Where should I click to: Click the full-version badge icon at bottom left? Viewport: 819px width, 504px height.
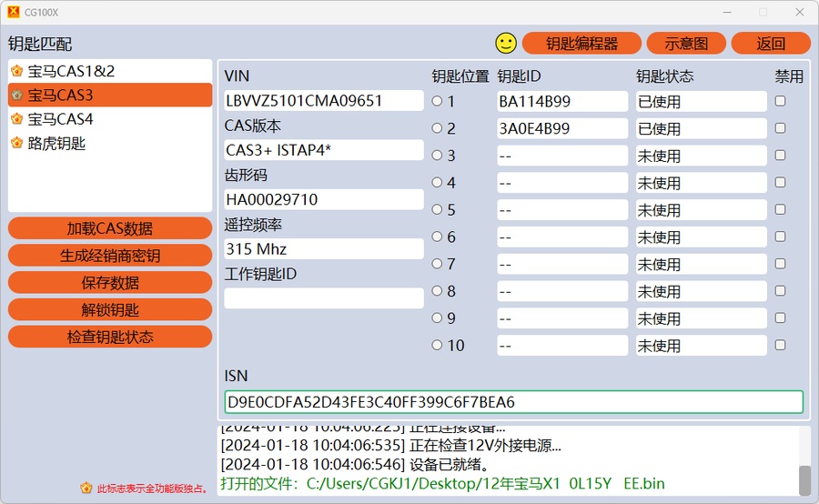86,488
